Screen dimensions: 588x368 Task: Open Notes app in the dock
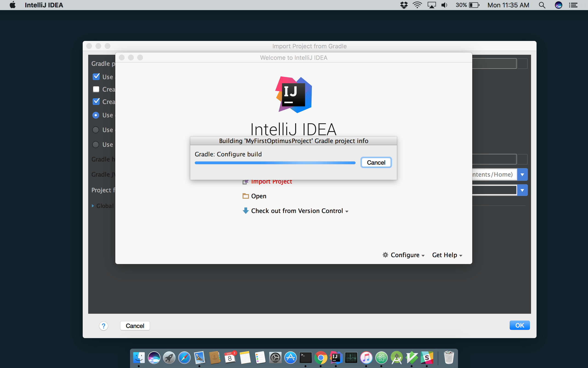coord(245,357)
